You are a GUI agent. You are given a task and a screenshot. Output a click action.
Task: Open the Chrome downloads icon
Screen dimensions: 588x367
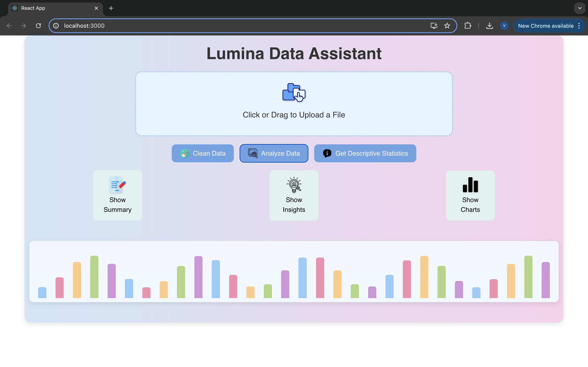[489, 26]
